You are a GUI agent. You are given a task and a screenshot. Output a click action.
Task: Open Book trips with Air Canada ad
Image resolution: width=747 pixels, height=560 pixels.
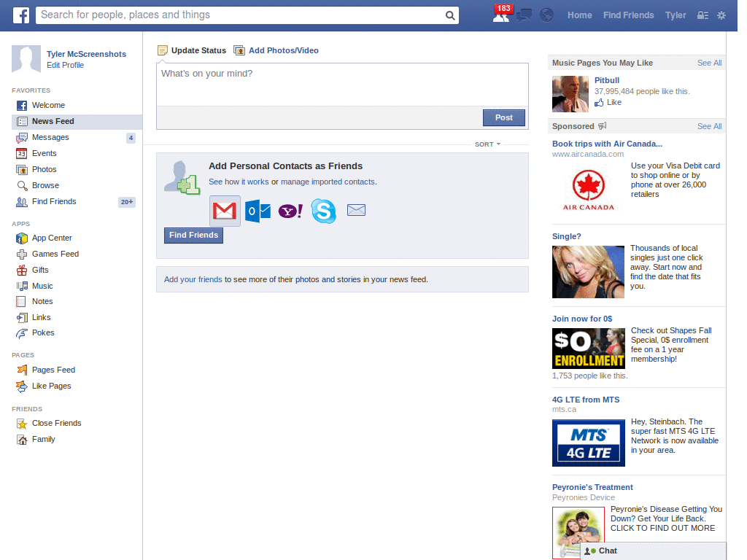click(x=607, y=144)
